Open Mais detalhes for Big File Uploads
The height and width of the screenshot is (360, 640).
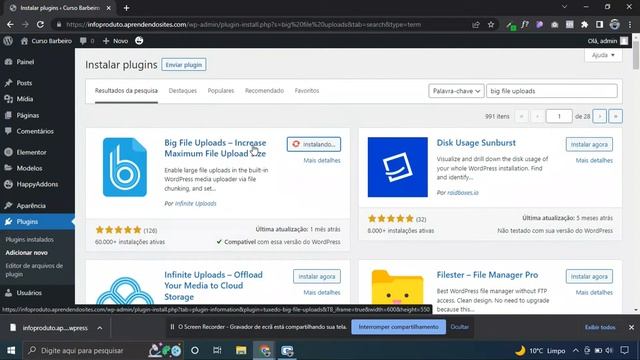click(x=322, y=160)
